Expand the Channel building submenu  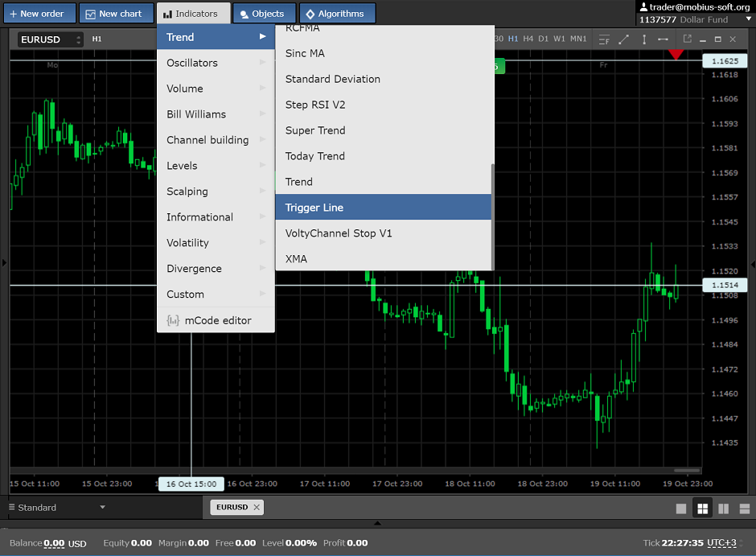(x=216, y=140)
